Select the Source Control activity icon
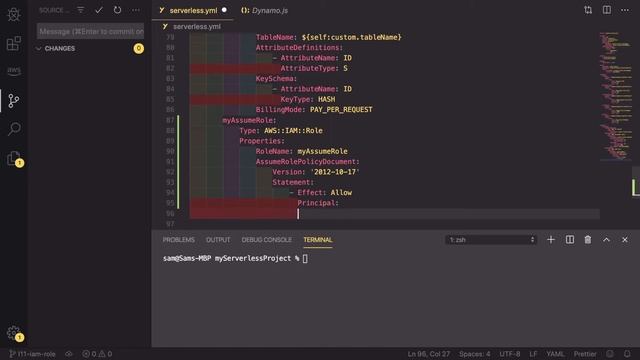The image size is (640, 360). pyautogui.click(x=14, y=100)
